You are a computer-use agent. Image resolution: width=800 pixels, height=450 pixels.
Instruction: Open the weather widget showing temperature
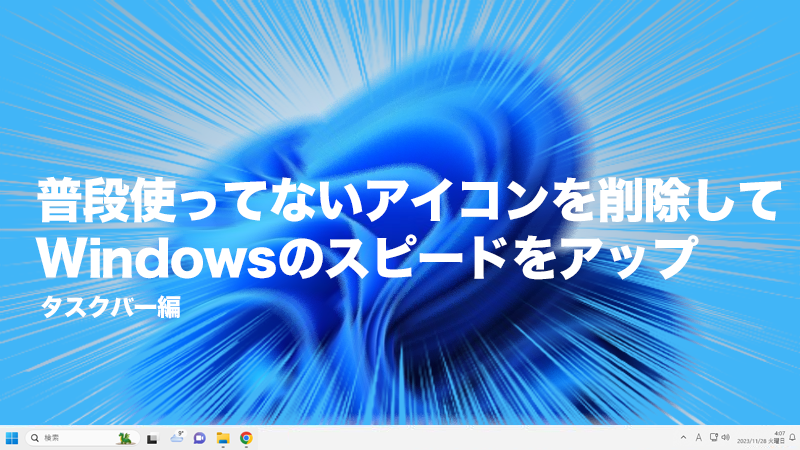click(177, 437)
